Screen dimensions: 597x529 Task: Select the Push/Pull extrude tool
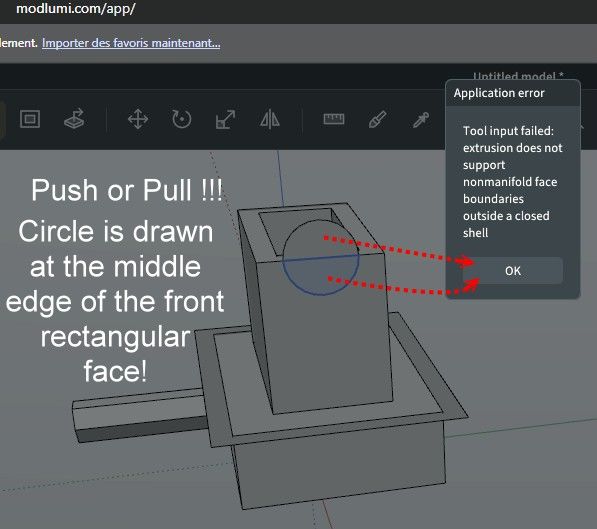click(x=74, y=118)
